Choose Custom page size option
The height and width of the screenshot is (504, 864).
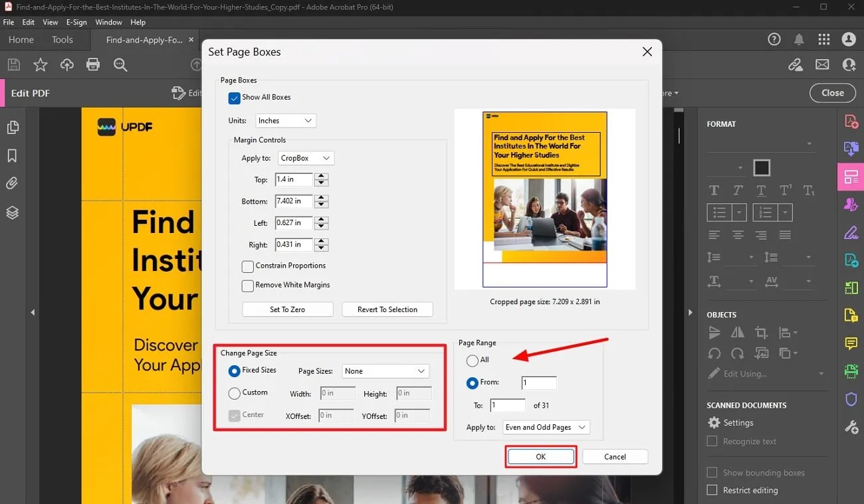pos(234,392)
